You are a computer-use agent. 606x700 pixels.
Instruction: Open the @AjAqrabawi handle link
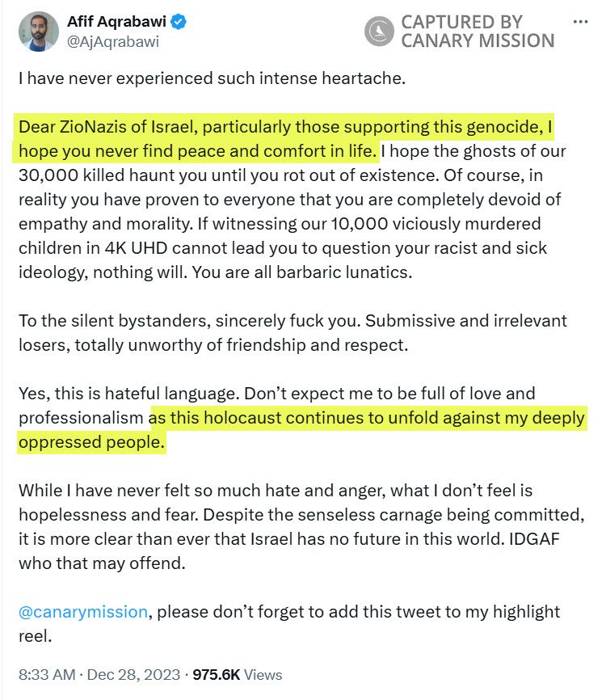point(113,42)
